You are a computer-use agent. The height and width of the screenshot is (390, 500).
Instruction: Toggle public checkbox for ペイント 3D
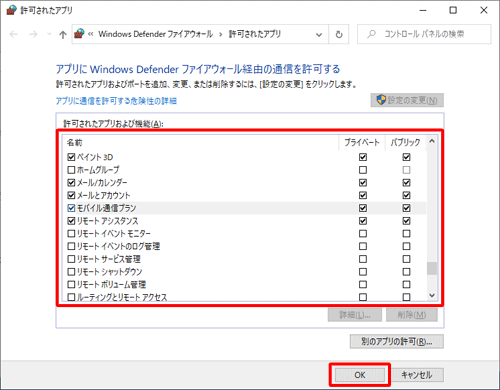point(406,157)
